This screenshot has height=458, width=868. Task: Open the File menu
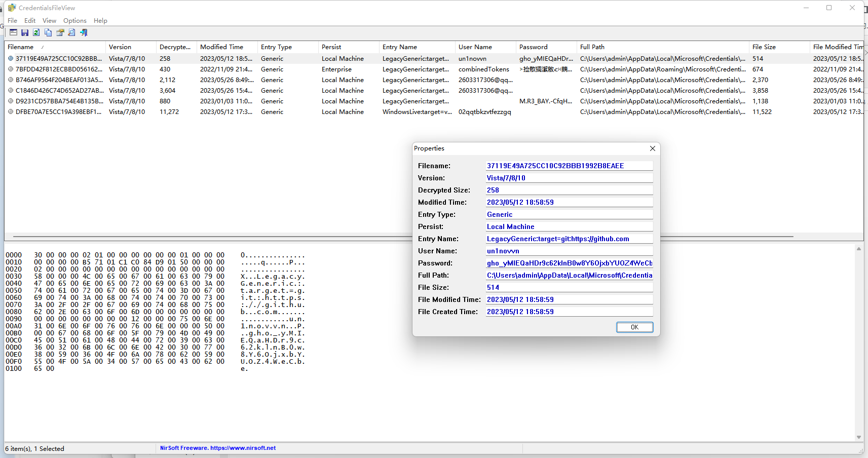click(x=13, y=21)
